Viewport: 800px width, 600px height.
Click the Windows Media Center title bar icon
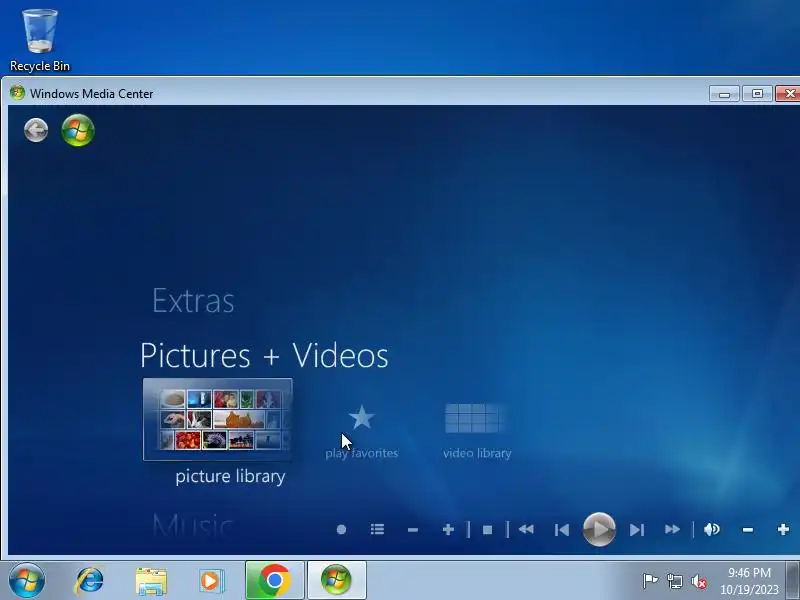pos(17,93)
